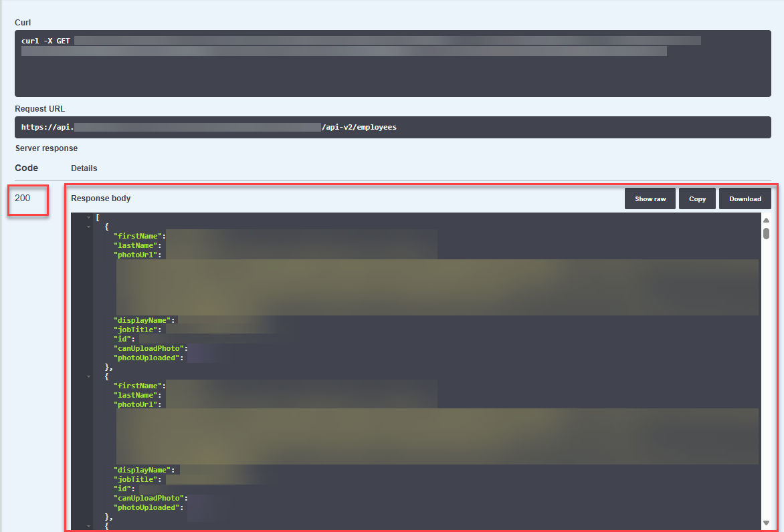Collapse the top-level JSON array bracket
The height and width of the screenshot is (532, 784).
click(x=88, y=217)
